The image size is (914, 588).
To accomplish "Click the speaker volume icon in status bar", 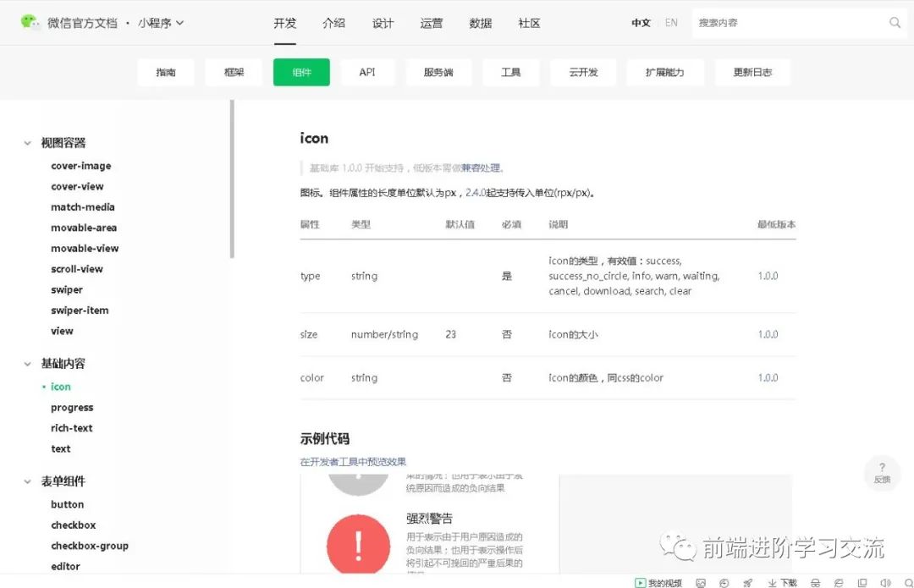I will tap(885, 582).
